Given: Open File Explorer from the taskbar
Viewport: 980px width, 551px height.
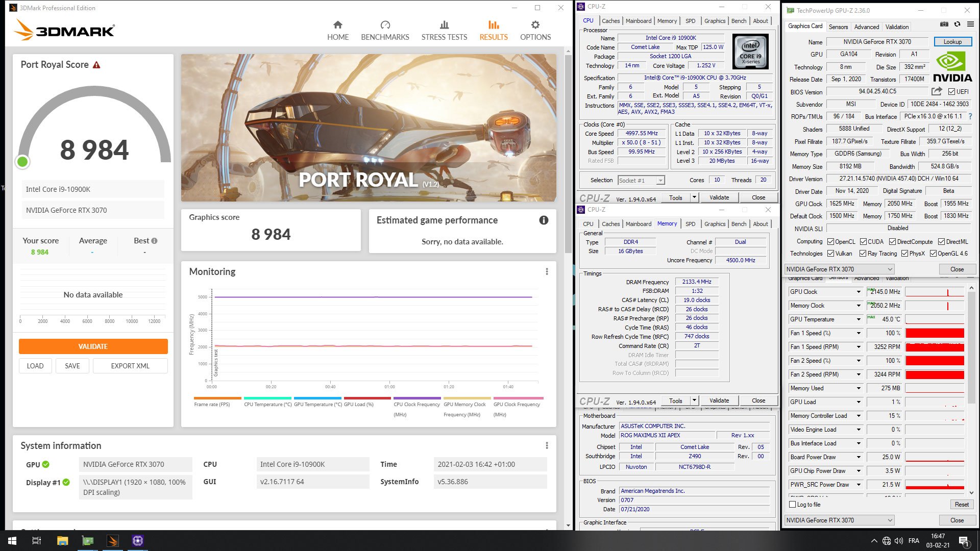Looking at the screenshot, I should (x=62, y=541).
